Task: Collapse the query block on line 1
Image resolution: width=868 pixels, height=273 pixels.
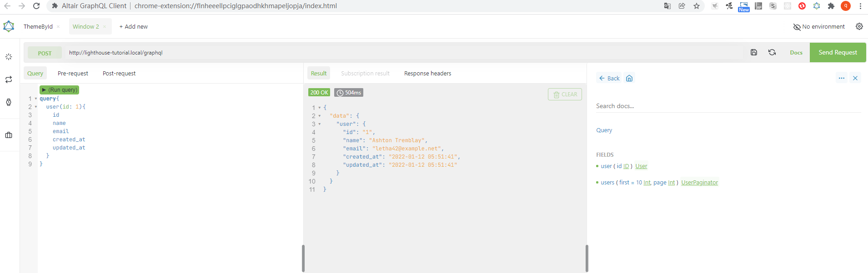Action: click(36, 99)
